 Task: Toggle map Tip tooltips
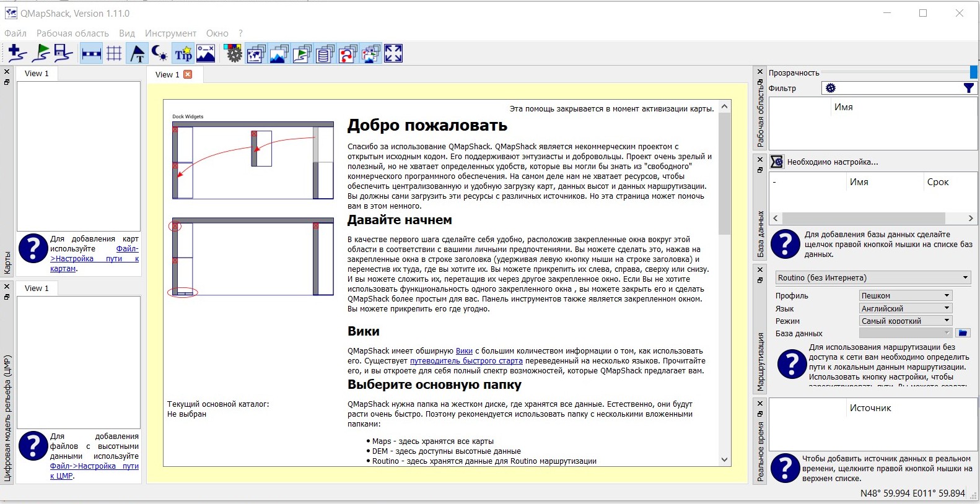(183, 54)
